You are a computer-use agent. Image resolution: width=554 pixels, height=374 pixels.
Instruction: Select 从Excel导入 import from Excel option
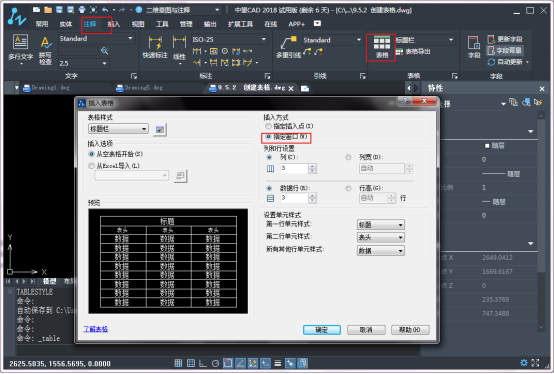pos(92,166)
